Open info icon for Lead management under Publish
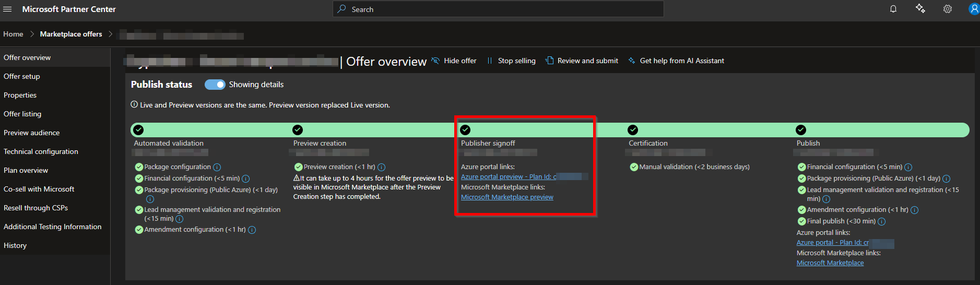This screenshot has width=980, height=285. click(x=826, y=199)
